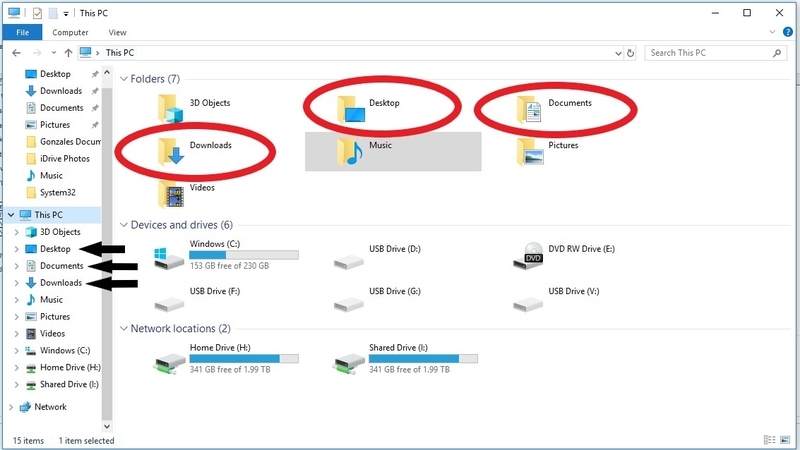Open the Windows (C:) drive icon
The height and width of the screenshot is (450, 800).
168,256
